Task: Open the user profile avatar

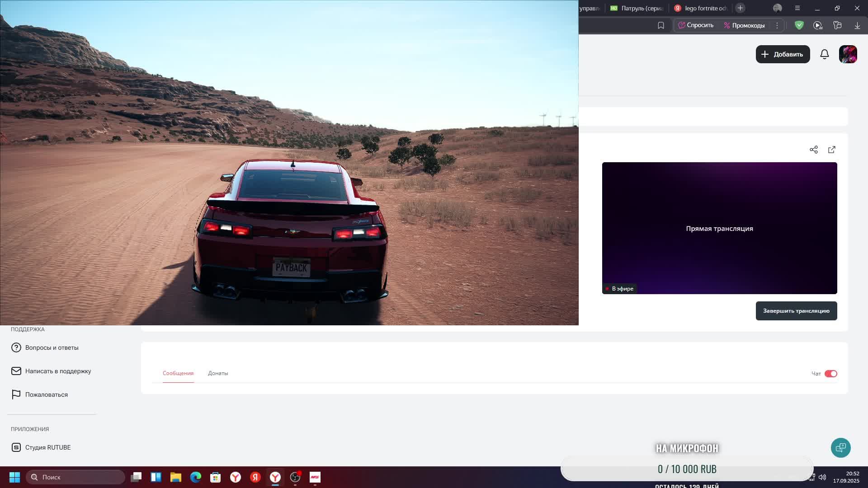Action: [x=848, y=54]
